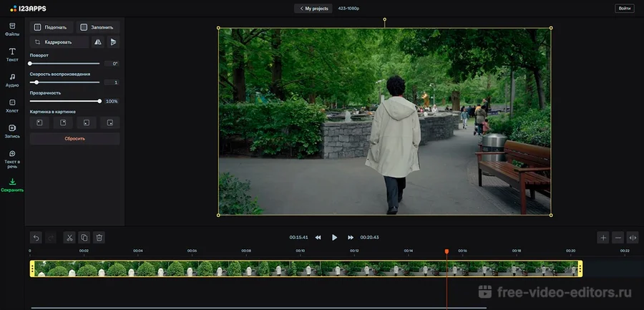
Task: Adjust the Прозрачность opacity slider
Action: point(64,101)
